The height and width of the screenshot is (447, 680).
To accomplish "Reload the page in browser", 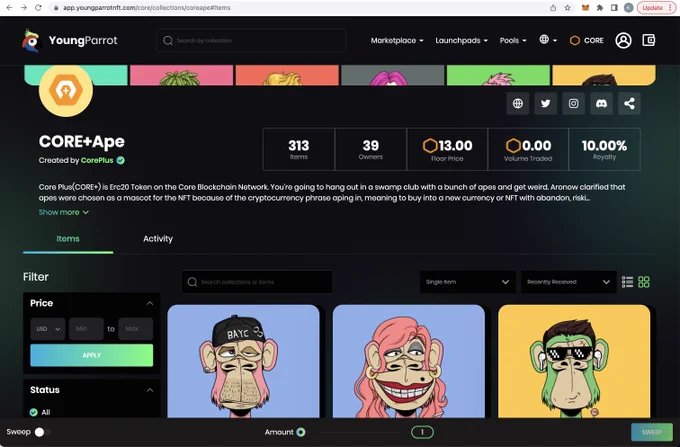I will tap(38, 7).
